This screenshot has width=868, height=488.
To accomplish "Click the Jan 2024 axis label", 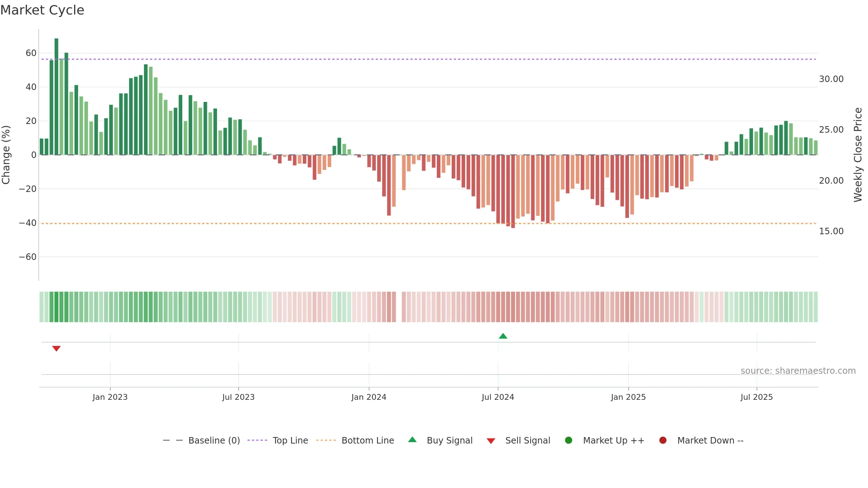I will point(369,397).
